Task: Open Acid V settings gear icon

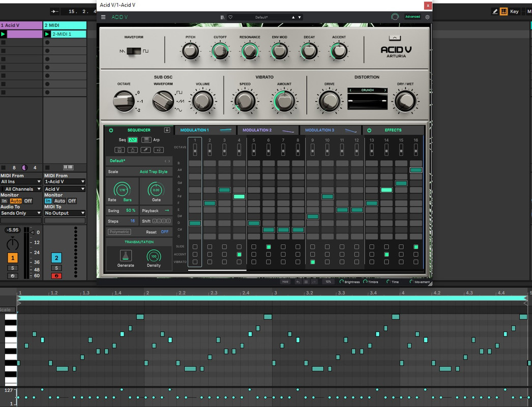Action: [x=427, y=17]
